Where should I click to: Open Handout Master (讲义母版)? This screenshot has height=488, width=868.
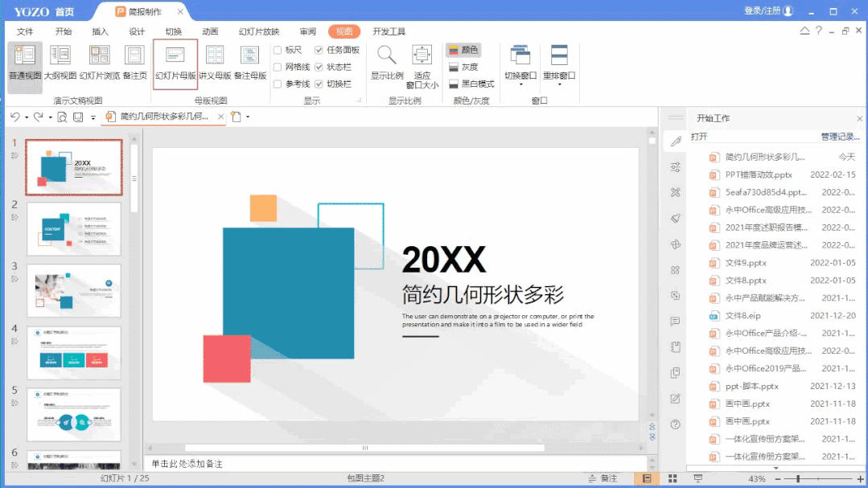pyautogui.click(x=215, y=63)
